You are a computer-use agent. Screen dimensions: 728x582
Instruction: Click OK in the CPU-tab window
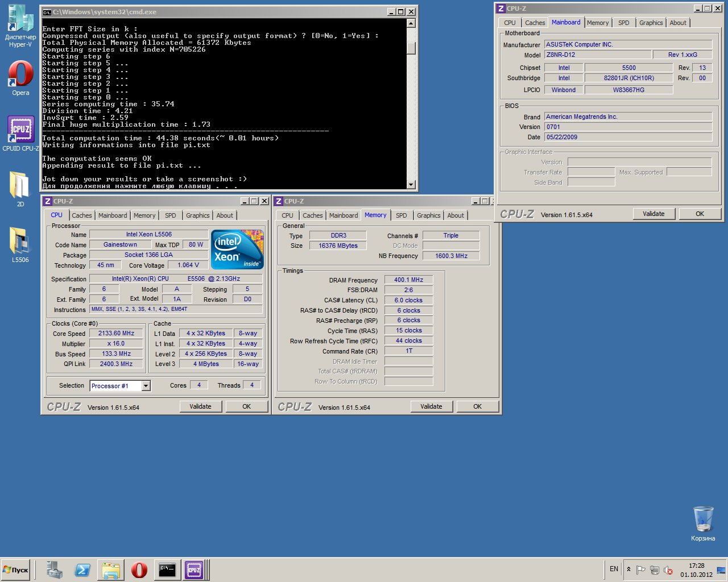pyautogui.click(x=247, y=406)
